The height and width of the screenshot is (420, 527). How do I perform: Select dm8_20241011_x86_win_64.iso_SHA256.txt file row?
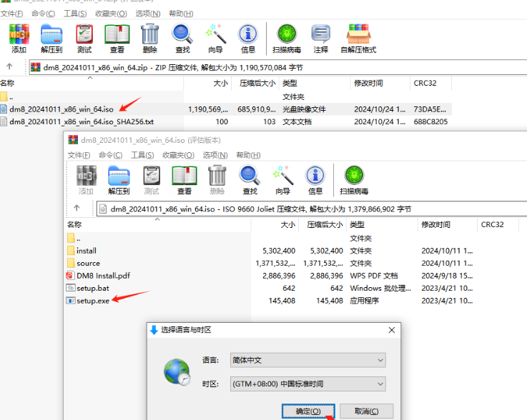pyautogui.click(x=225, y=121)
